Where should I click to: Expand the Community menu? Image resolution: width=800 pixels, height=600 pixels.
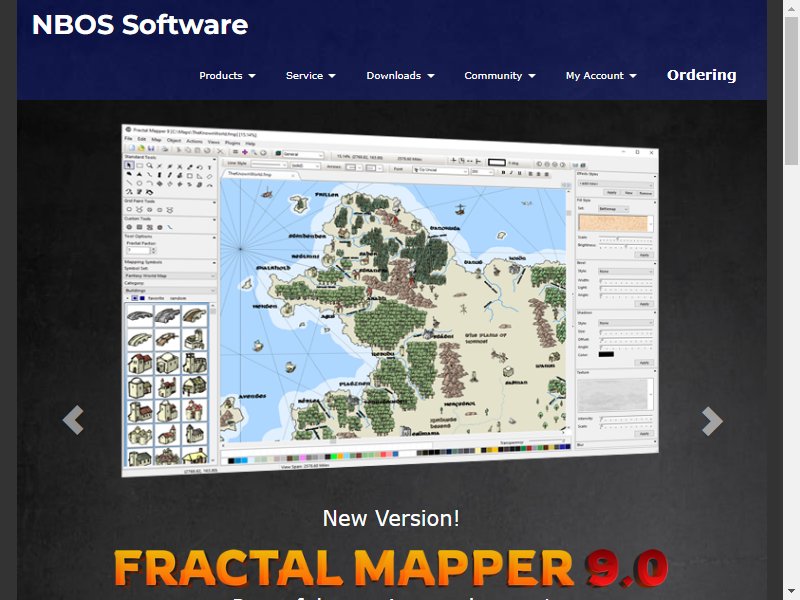pyautogui.click(x=499, y=76)
